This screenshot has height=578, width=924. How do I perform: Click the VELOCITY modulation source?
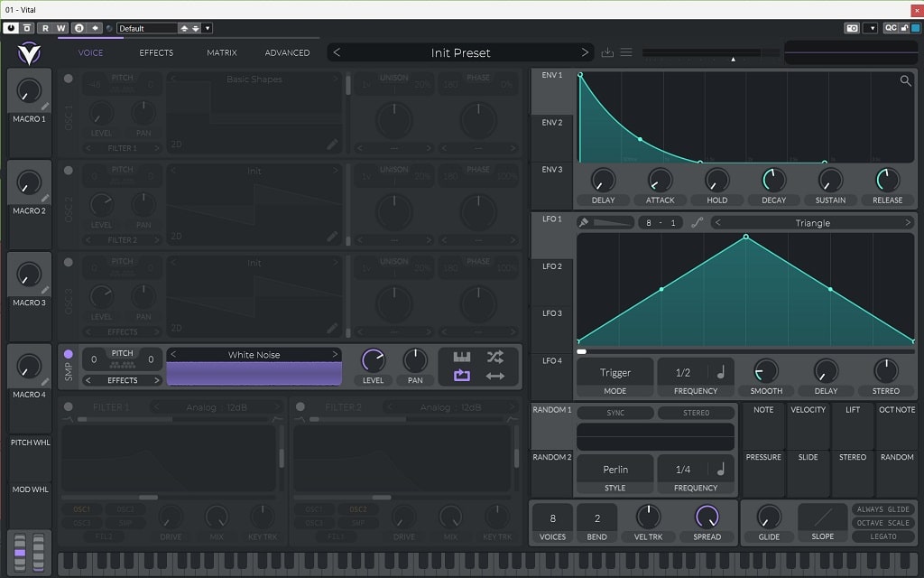pos(808,426)
